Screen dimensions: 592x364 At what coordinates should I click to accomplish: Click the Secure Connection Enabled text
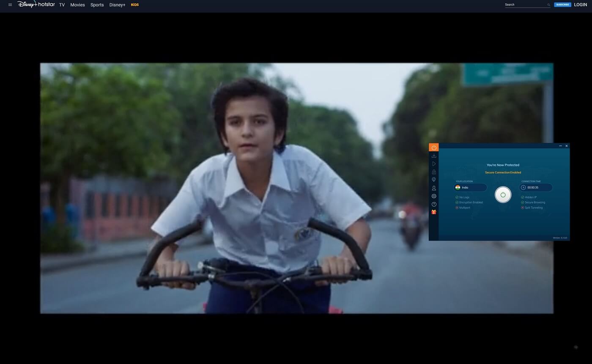pyautogui.click(x=503, y=172)
